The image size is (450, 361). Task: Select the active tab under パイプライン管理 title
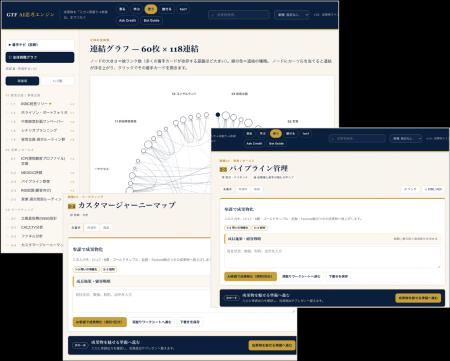[x=227, y=189]
